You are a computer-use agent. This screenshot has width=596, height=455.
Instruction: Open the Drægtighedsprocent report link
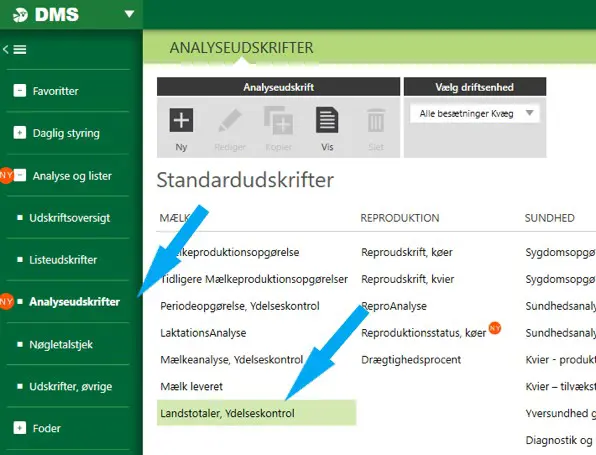[411, 360]
